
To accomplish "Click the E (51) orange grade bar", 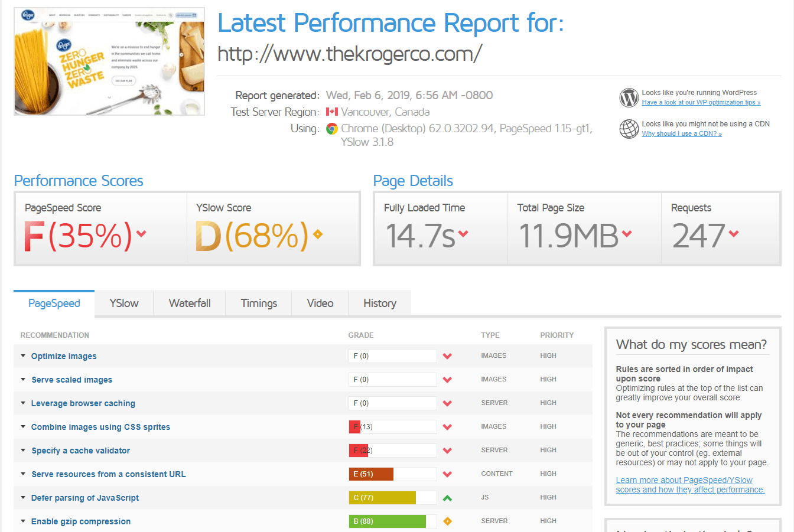I will [x=393, y=474].
